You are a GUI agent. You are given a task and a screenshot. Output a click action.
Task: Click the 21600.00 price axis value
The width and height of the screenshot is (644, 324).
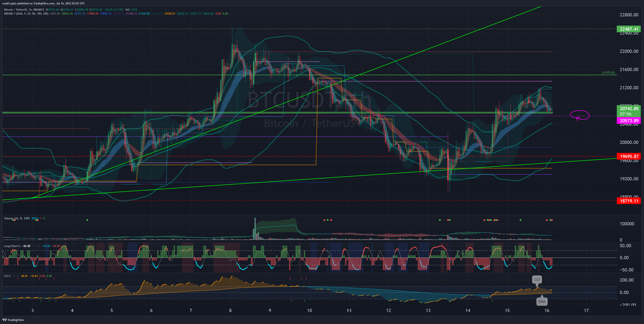[x=629, y=69]
